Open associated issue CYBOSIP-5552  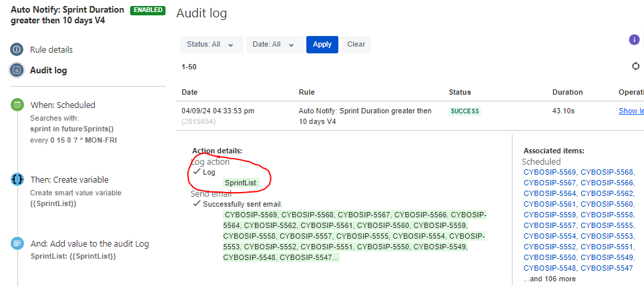tap(550, 247)
